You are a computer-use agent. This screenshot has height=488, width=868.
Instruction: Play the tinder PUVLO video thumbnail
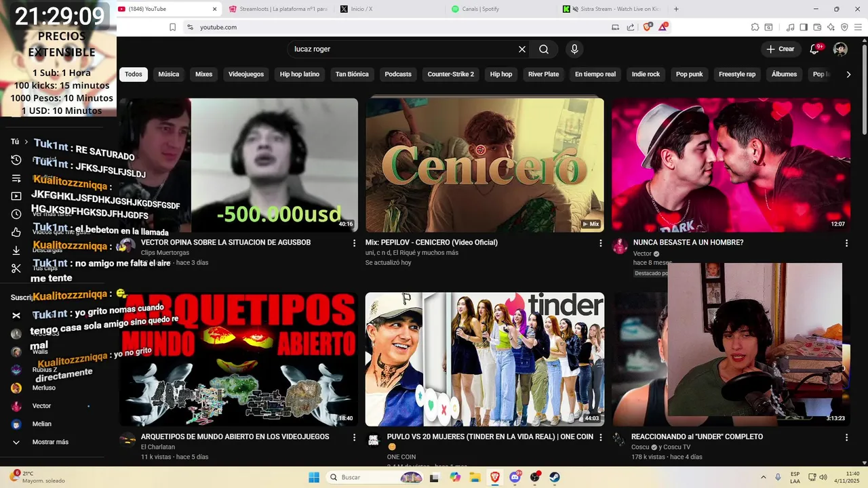coord(485,359)
